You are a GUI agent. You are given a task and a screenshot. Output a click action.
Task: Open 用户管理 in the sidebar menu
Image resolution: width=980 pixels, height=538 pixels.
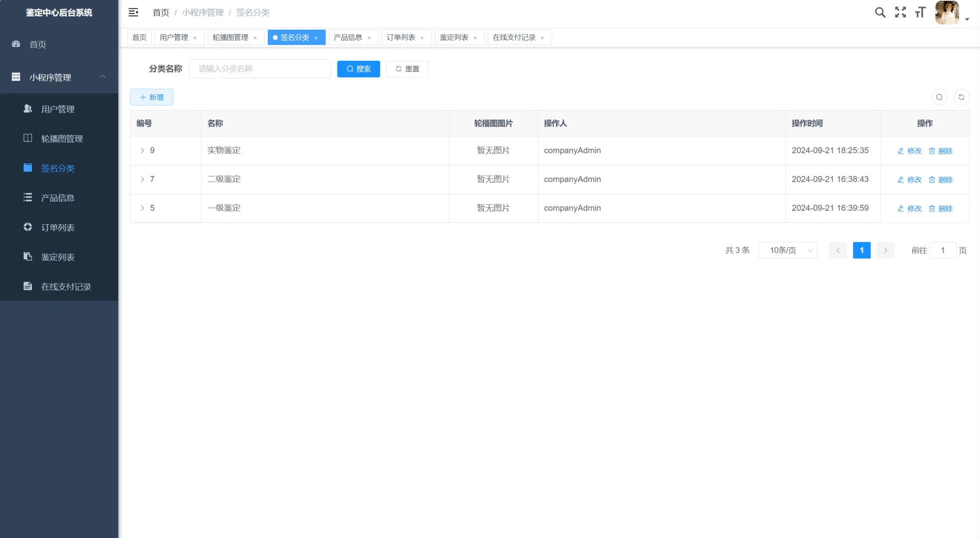(x=58, y=109)
